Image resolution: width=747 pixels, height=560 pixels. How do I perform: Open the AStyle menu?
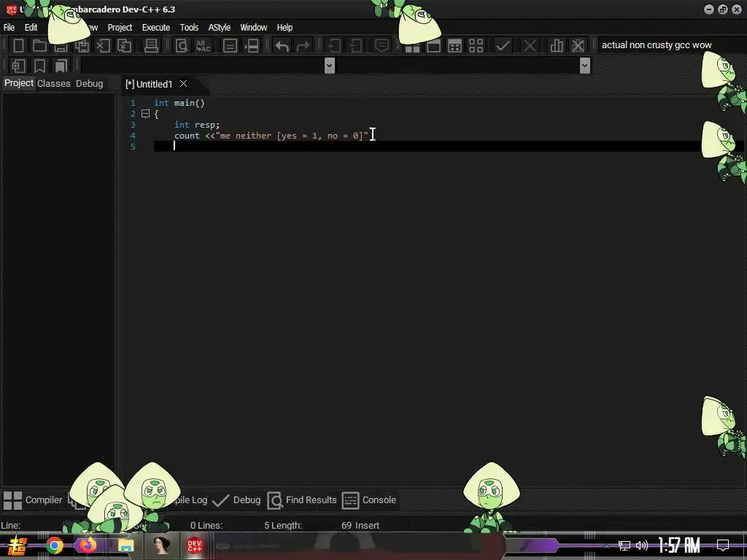[219, 27]
